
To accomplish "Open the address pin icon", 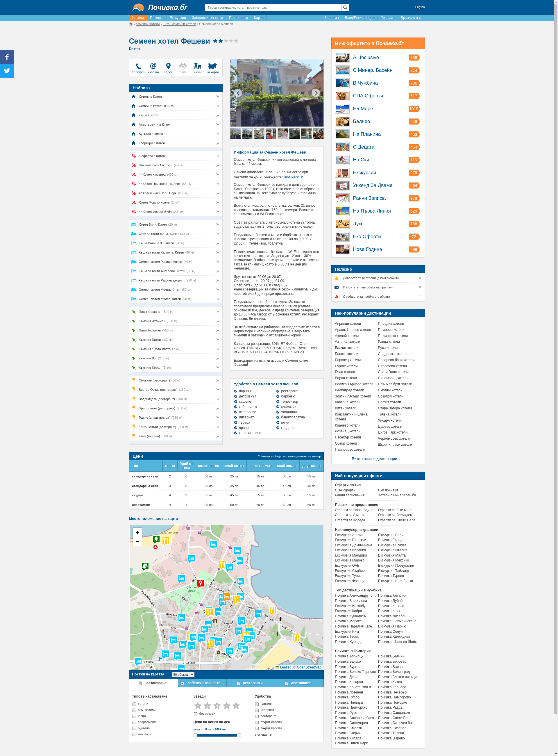I will tap(168, 66).
